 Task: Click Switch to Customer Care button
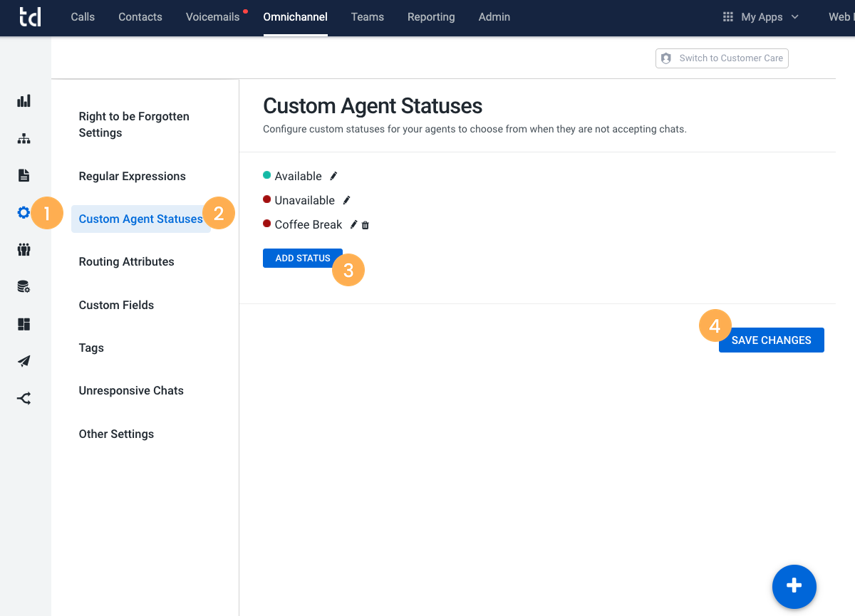(x=722, y=58)
